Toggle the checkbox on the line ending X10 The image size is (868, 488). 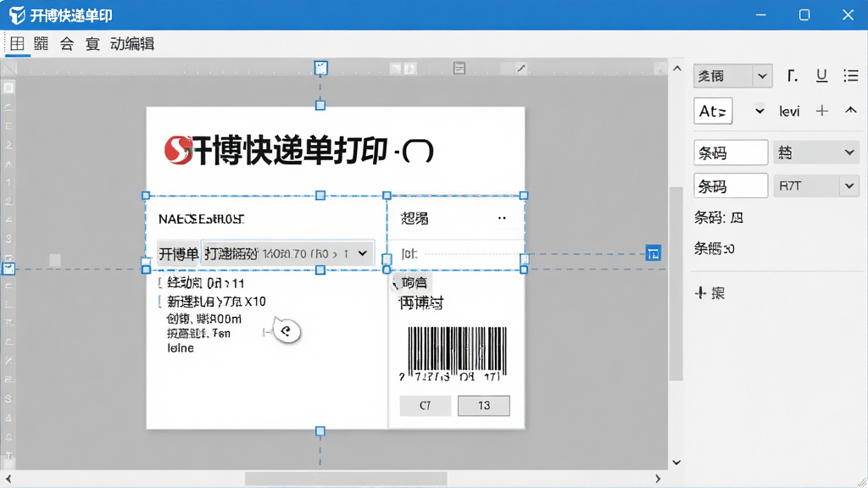coord(160,301)
